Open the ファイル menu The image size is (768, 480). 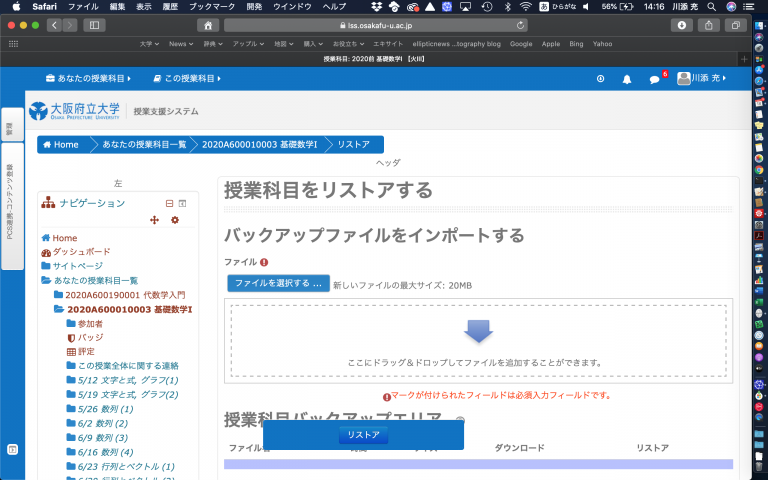(x=83, y=7)
